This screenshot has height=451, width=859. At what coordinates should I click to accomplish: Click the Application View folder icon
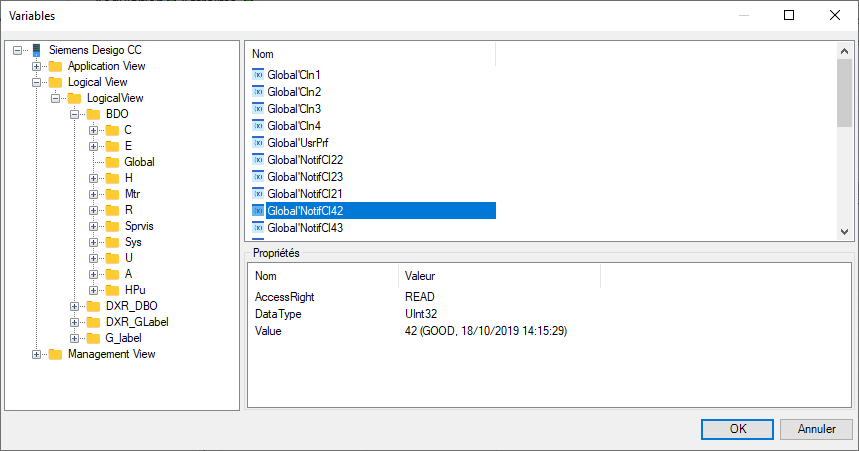(55, 66)
